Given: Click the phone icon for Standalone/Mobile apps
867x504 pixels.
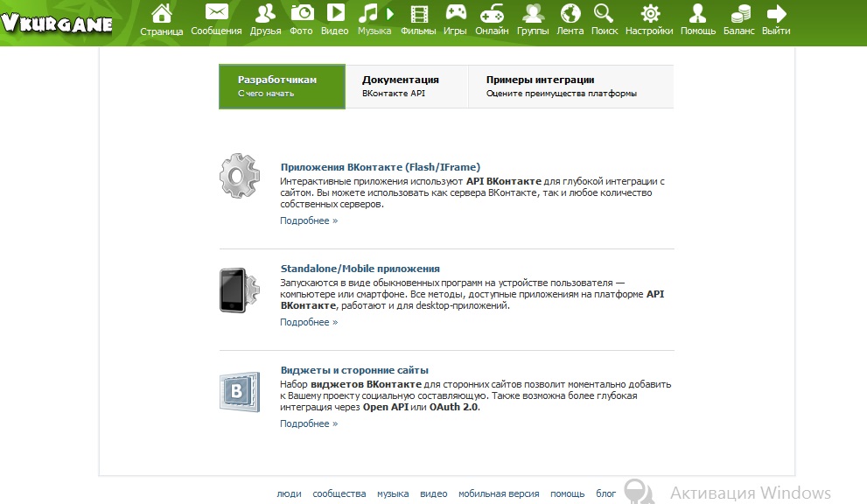Looking at the screenshot, I should [240, 290].
